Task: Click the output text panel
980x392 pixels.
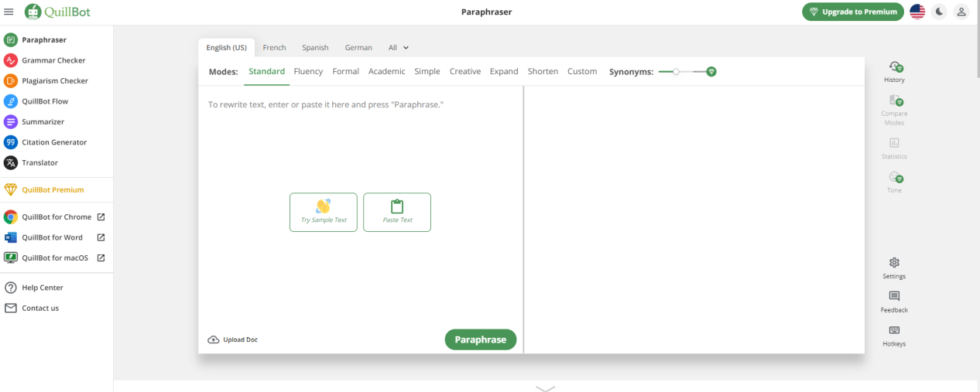Action: tap(694, 220)
